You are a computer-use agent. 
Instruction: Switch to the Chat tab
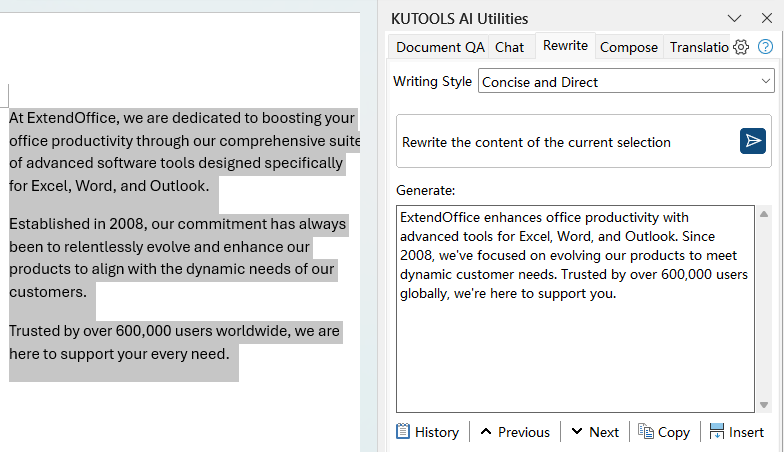(509, 47)
